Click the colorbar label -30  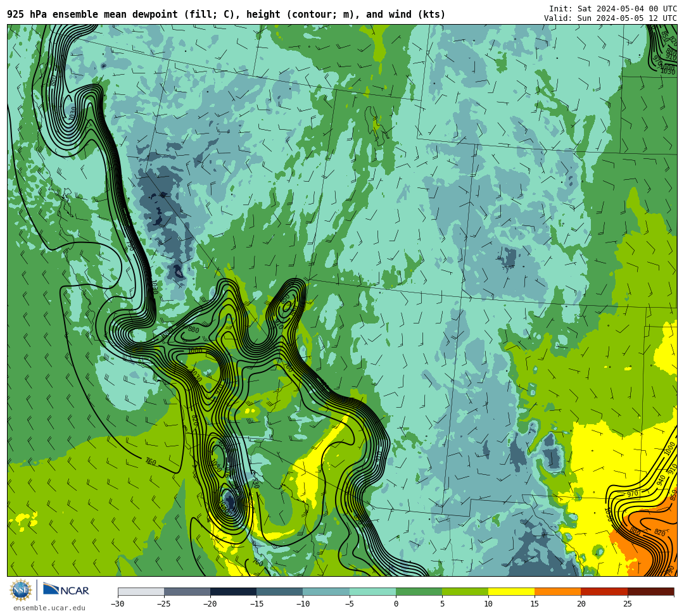tap(118, 604)
